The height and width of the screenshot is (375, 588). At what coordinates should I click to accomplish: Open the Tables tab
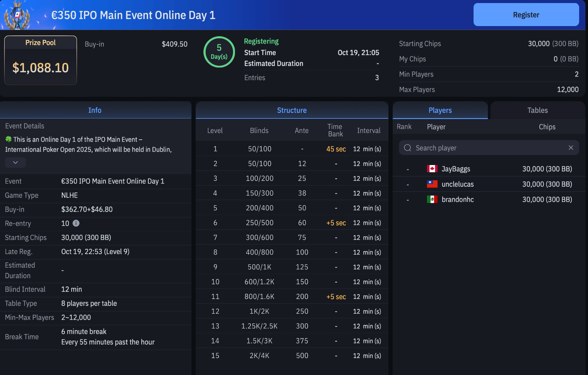(538, 110)
